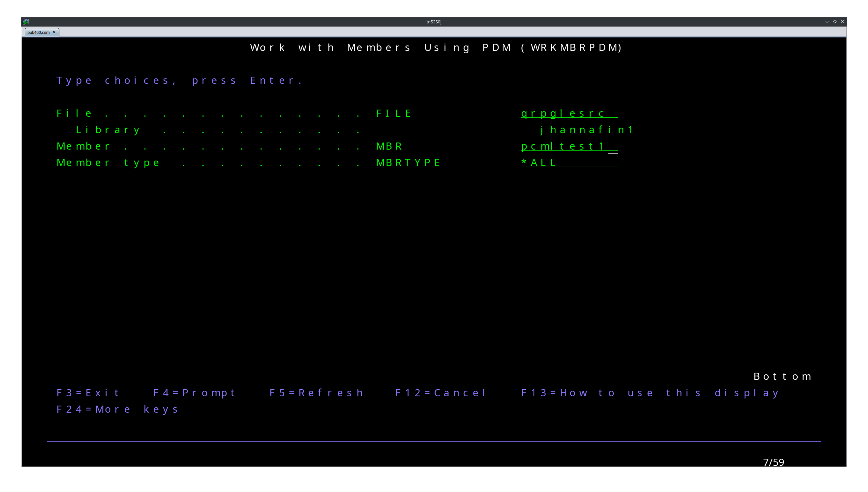Click the maximize diamond icon in title bar
Image resolution: width=868 pixels, height=492 pixels.
pos(834,22)
